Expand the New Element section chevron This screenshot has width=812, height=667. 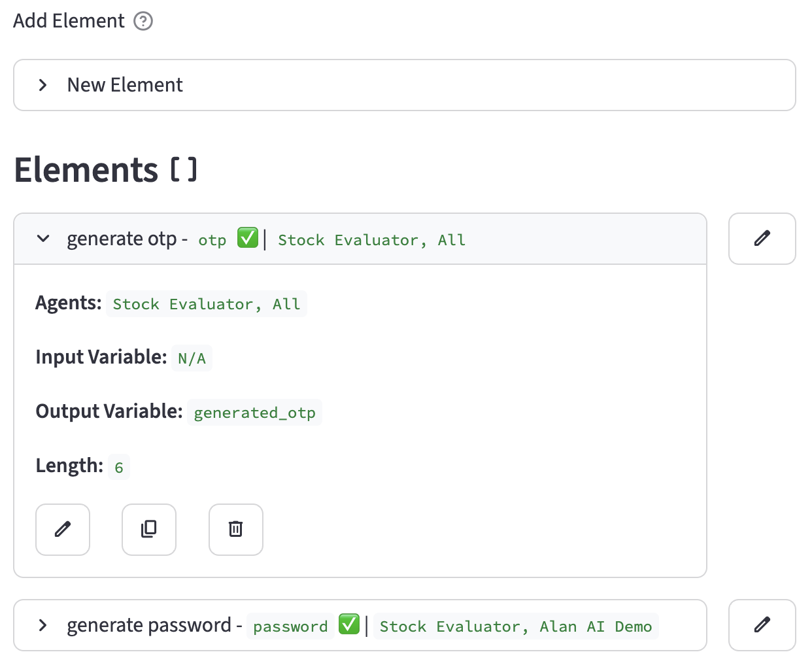point(43,85)
